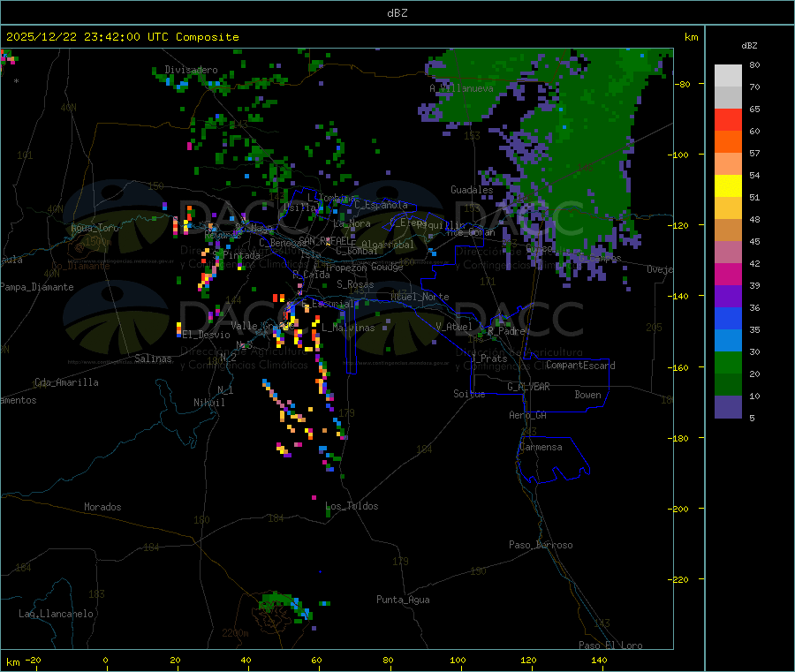Select the 'Pampa_Diamante' map label
795x672 pixels.
[37, 287]
